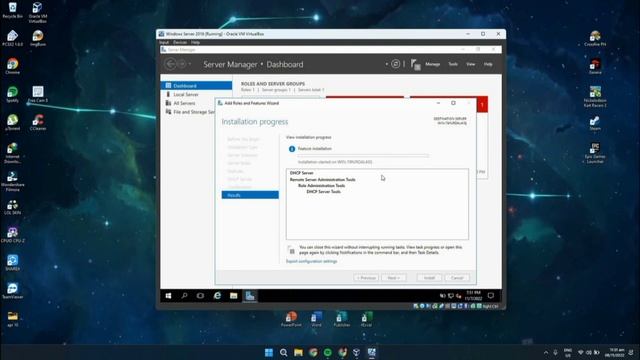Open Internet Explorer in the guest taskbar
The width and height of the screenshot is (640, 360).
click(x=217, y=296)
